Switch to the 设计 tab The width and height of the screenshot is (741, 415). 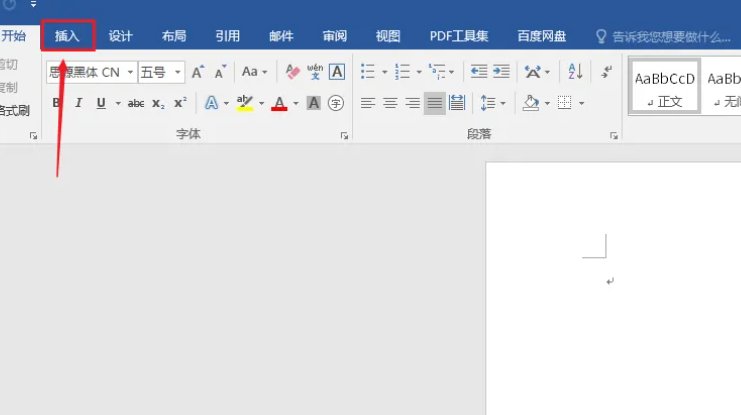pos(121,36)
